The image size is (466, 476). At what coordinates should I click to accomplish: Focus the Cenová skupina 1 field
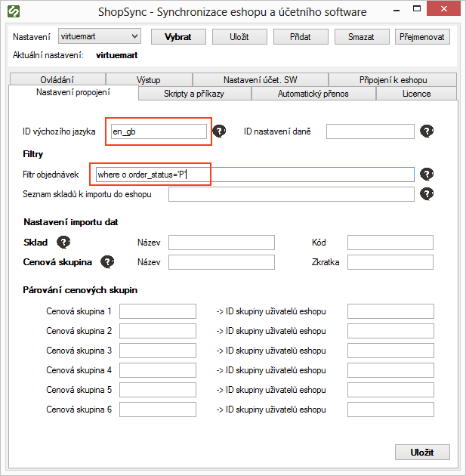coord(158,311)
